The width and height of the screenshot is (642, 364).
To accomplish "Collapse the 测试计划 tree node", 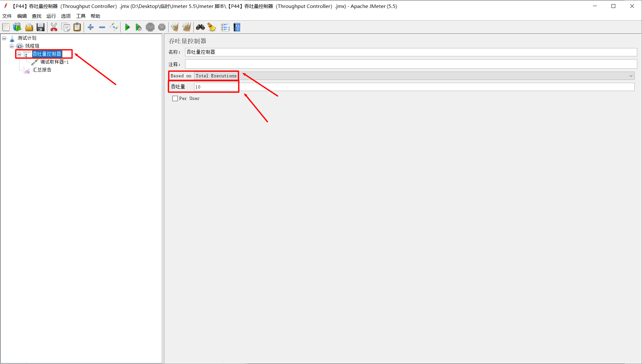I will point(4,38).
